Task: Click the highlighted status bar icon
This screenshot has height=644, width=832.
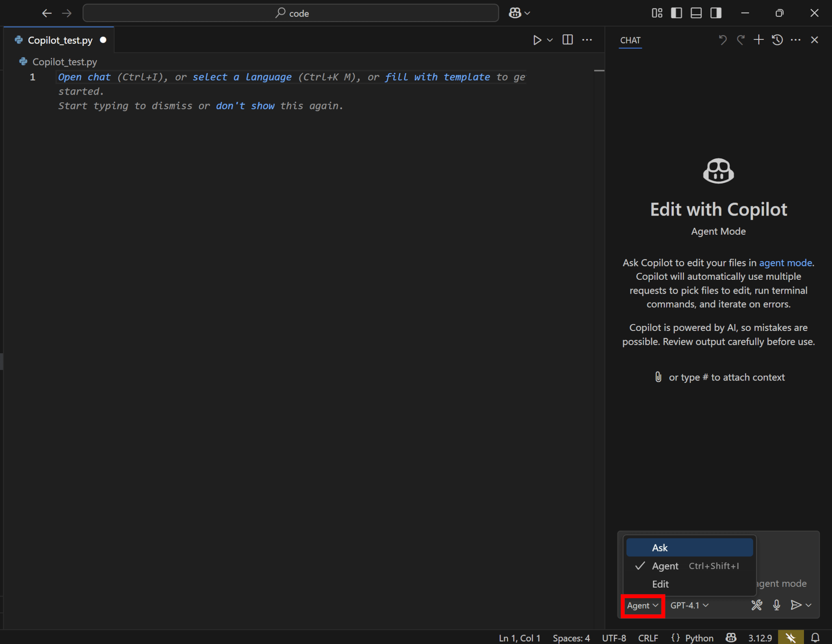Action: (791, 638)
